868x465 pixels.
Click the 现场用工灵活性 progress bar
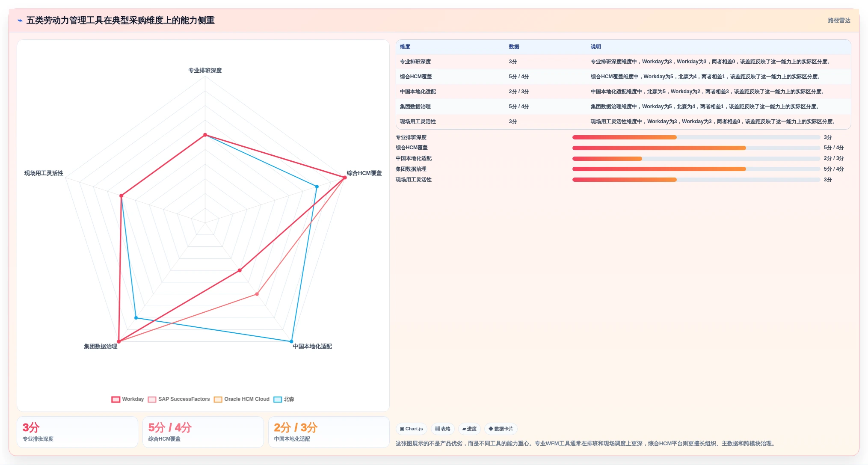pos(696,180)
